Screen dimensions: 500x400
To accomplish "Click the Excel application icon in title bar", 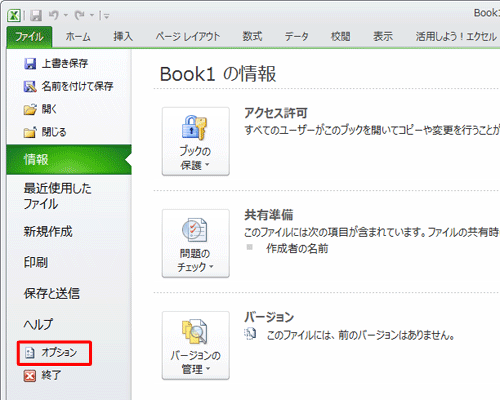I will pyautogui.click(x=14, y=15).
